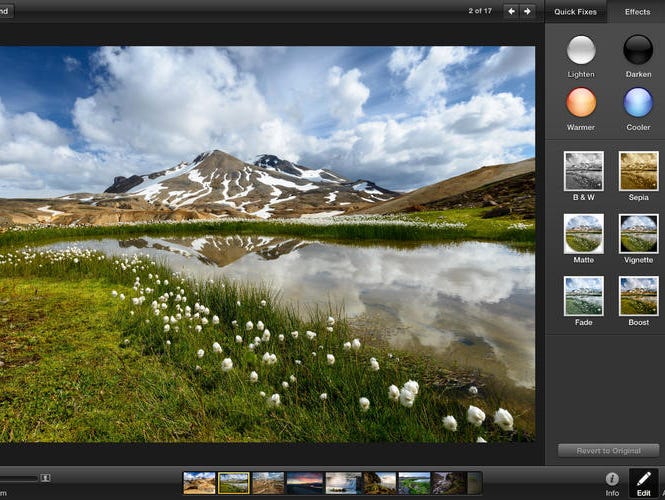Viewport: 665px width, 500px height.
Task: Apply the Fade effect
Action: 584,296
